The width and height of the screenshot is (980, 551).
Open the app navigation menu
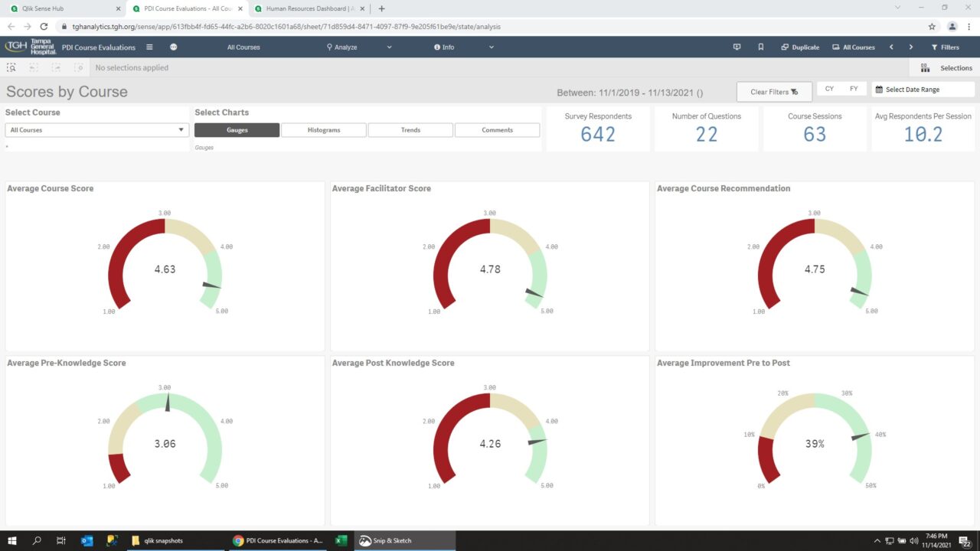[150, 47]
